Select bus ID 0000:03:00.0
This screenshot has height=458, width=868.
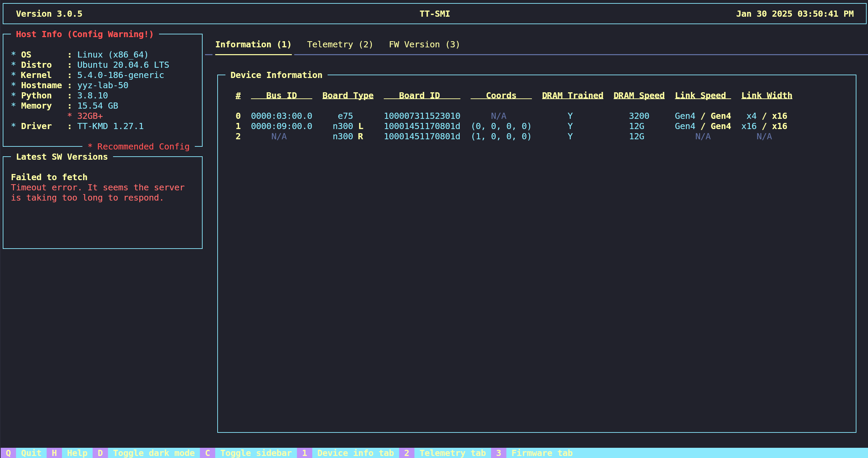tap(282, 116)
